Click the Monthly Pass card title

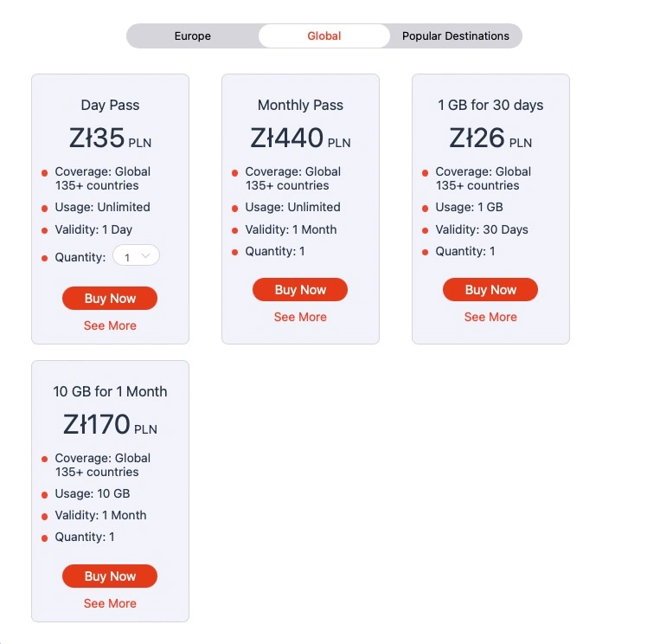coord(300,105)
